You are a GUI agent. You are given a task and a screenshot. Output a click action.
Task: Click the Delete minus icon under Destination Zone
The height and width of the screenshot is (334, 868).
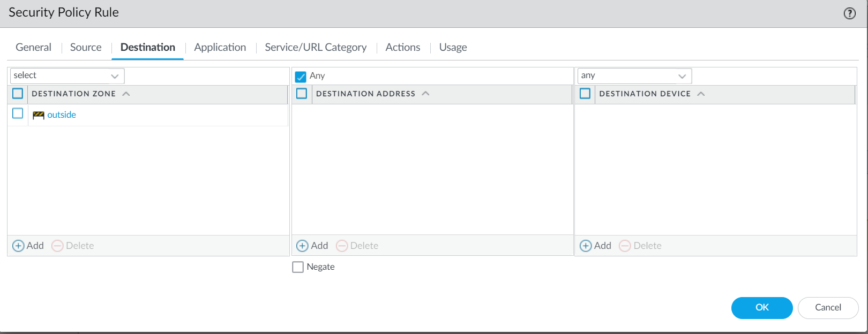pos(57,246)
